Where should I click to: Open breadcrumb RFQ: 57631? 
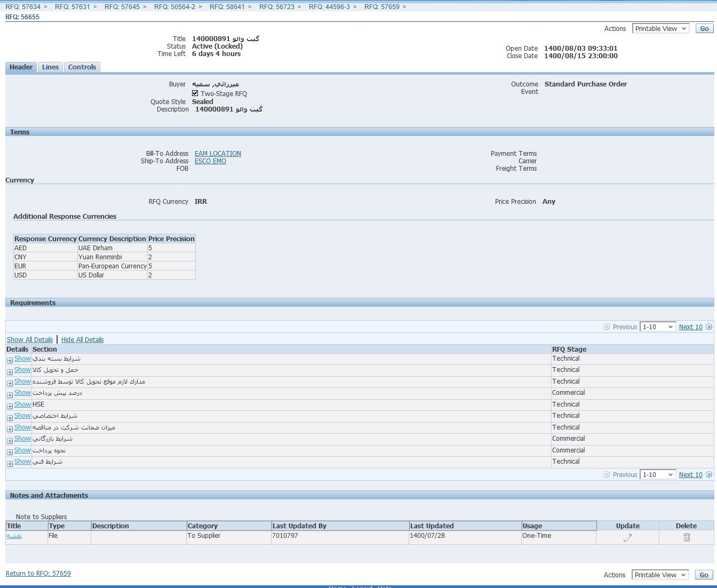(x=73, y=6)
